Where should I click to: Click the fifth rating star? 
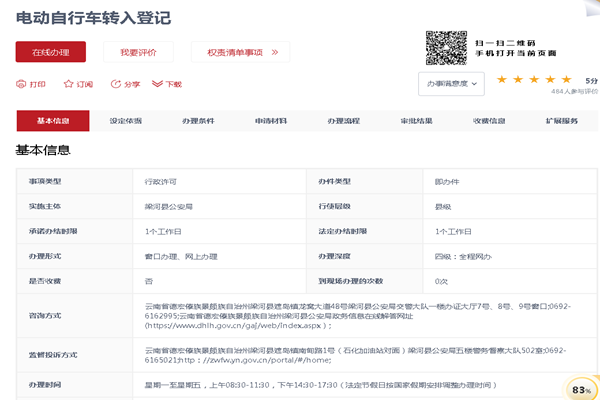566,79
